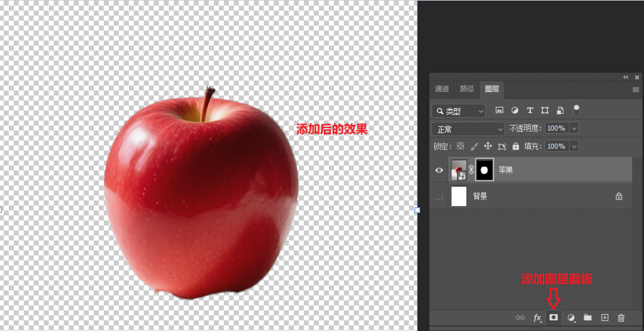Toggle the layer filter on/off switch
Viewport: 644px width, 331px height.
pos(576,110)
